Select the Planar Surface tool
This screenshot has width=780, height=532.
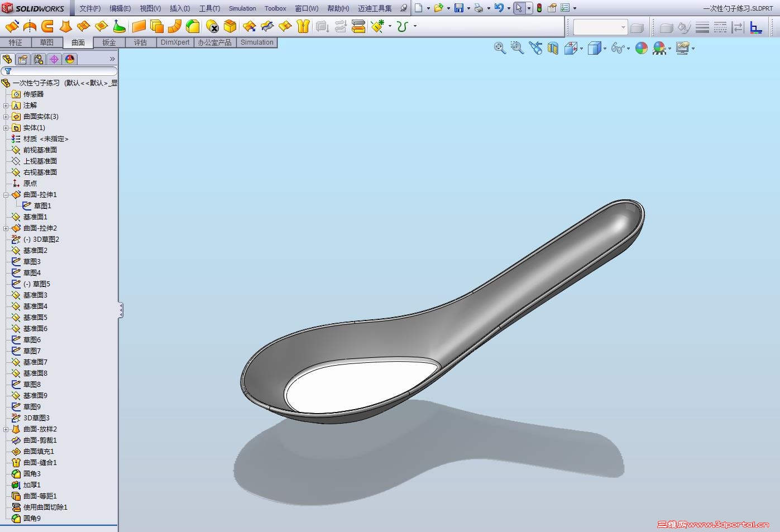pyautogui.click(x=139, y=26)
